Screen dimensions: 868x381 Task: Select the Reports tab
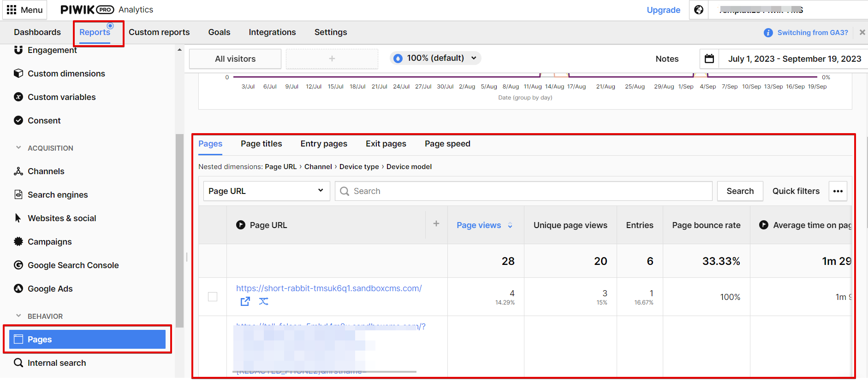click(x=95, y=32)
